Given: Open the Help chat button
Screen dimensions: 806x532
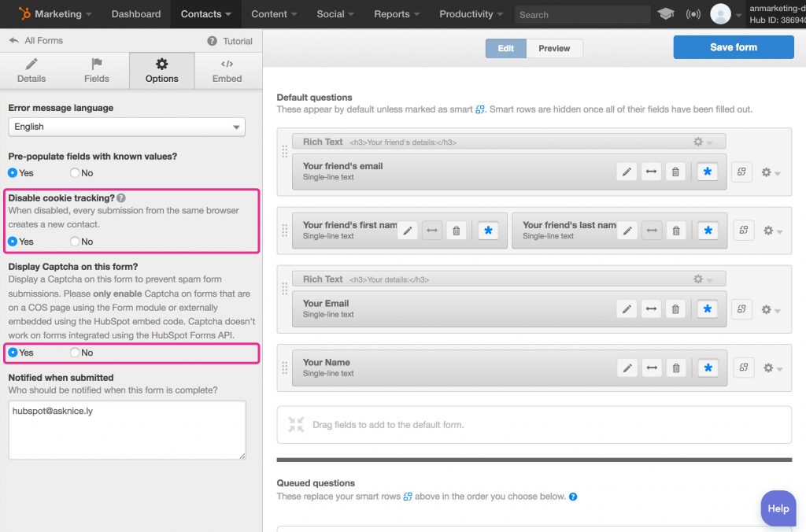Looking at the screenshot, I should [778, 508].
